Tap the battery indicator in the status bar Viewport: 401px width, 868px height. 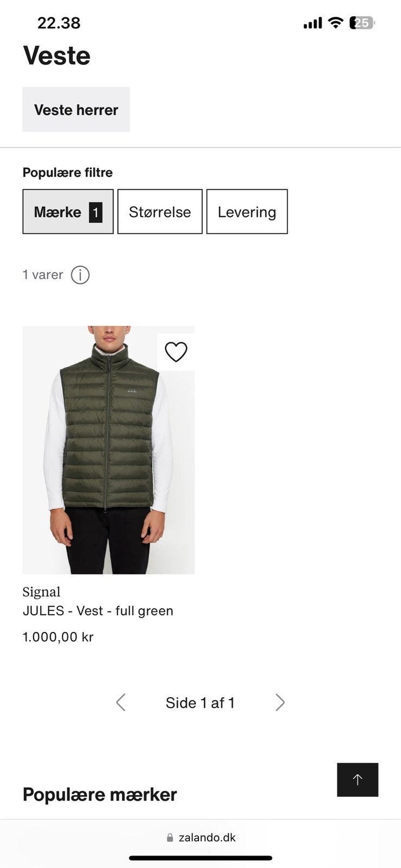[x=363, y=23]
